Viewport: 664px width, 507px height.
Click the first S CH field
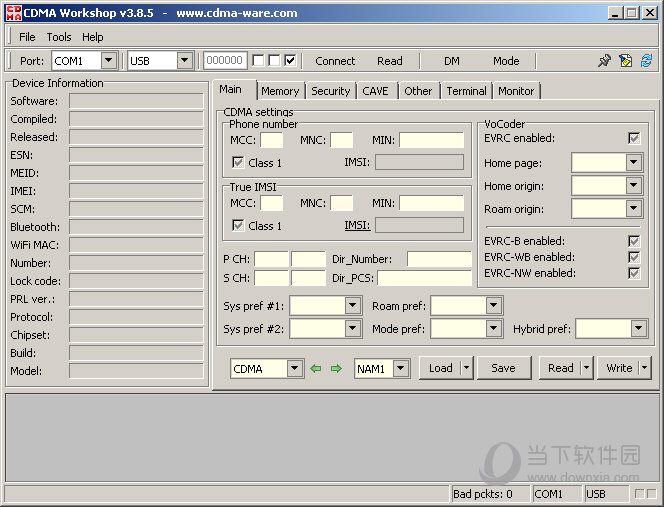click(271, 278)
